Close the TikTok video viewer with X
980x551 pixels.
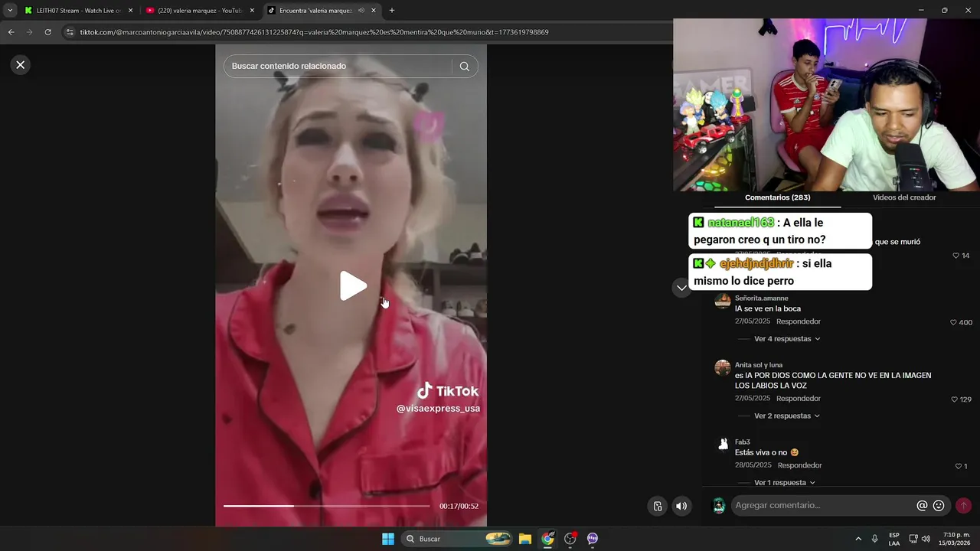21,65
